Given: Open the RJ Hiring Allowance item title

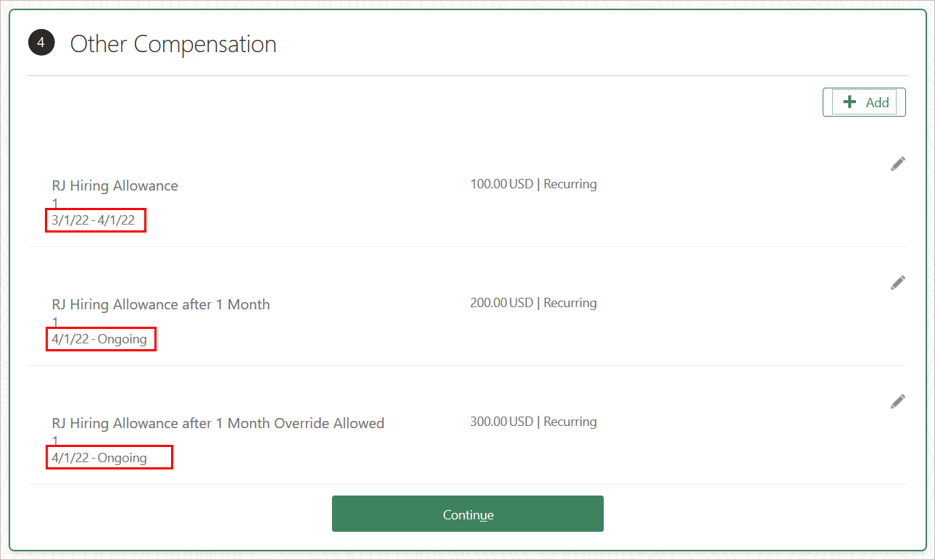Looking at the screenshot, I should click(x=115, y=186).
